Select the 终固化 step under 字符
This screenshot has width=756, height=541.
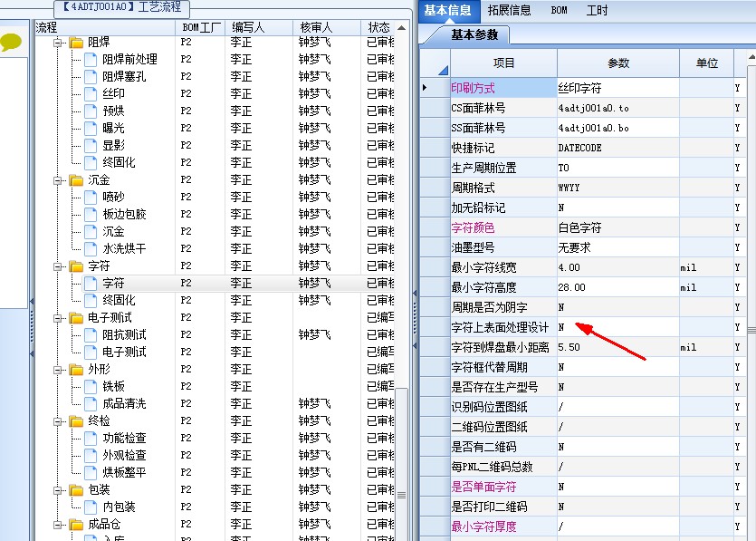[120, 301]
